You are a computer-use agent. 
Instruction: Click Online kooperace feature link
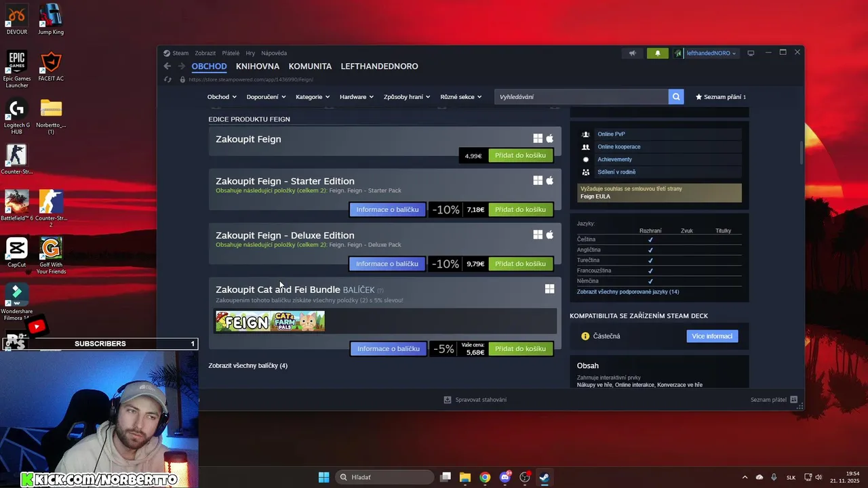pyautogui.click(x=618, y=146)
